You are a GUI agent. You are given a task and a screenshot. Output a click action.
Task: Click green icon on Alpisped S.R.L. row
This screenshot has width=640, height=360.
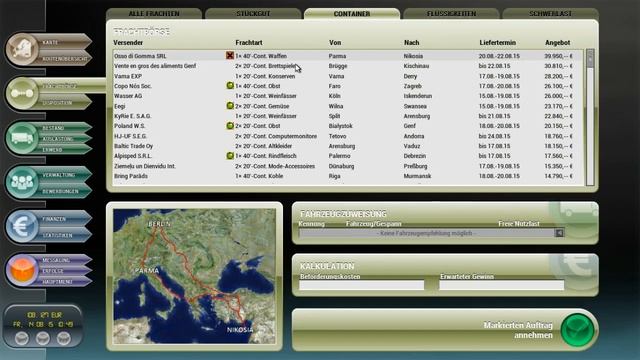(230, 156)
